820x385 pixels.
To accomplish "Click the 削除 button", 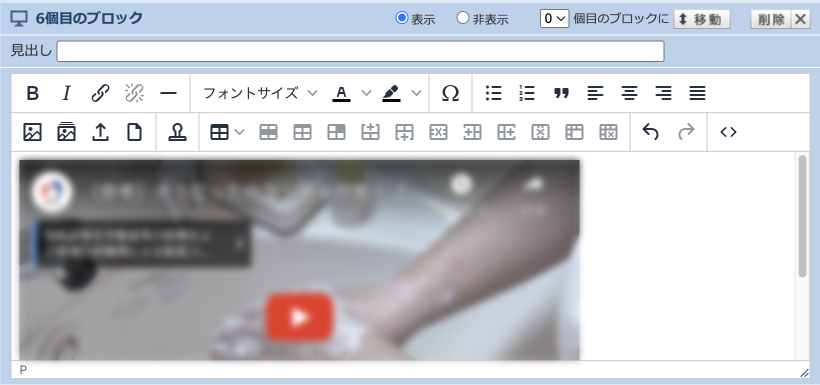I will pyautogui.click(x=771, y=19).
